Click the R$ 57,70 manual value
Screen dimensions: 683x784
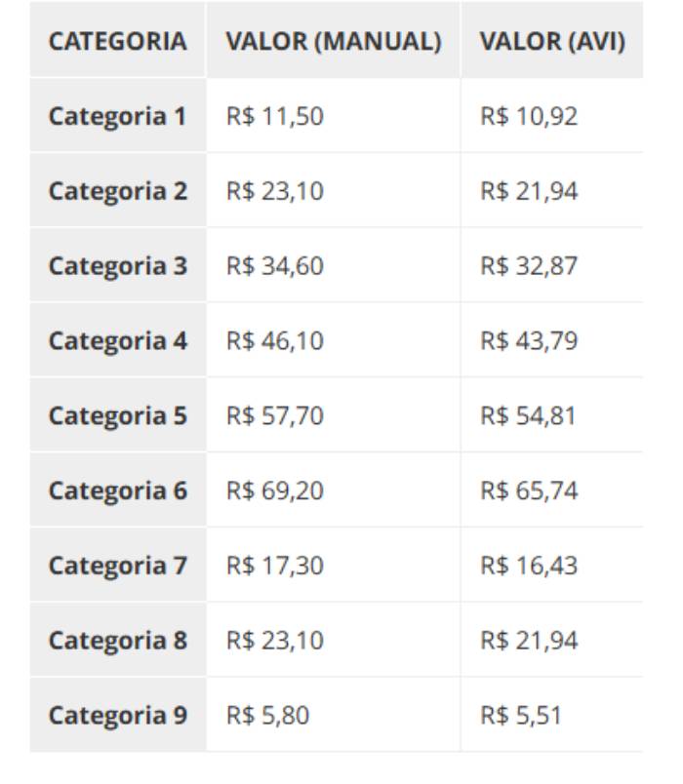(275, 416)
